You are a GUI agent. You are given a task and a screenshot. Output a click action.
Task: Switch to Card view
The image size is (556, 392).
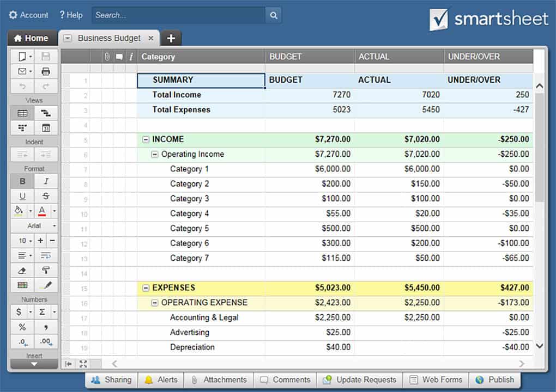22,128
